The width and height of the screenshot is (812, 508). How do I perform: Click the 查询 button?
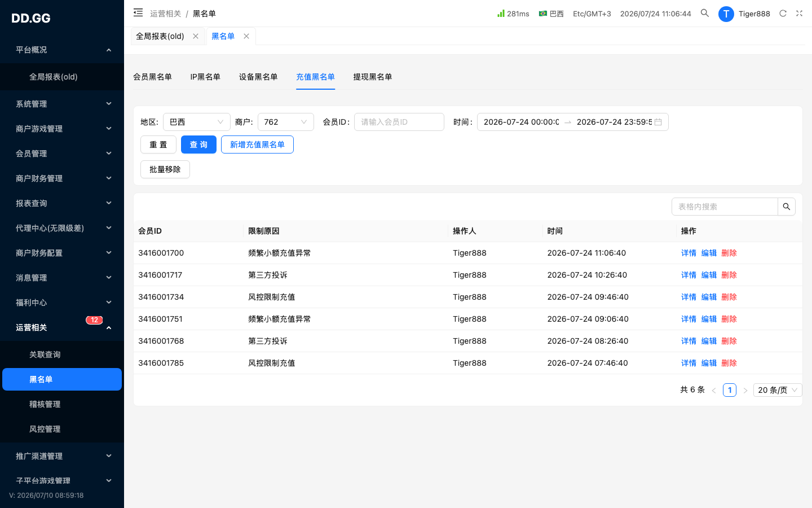tap(198, 144)
